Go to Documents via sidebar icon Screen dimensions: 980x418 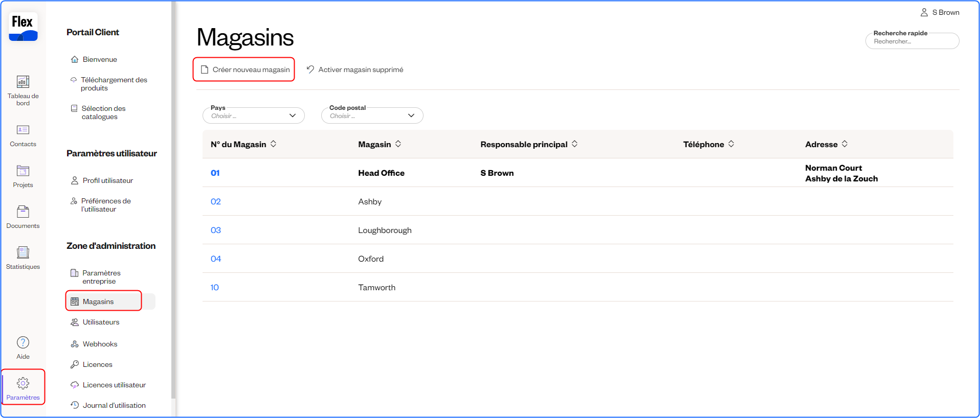pos(23,212)
